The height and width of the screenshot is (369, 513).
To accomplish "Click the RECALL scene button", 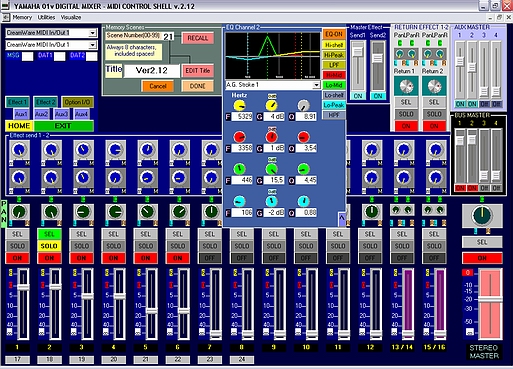I will point(198,38).
